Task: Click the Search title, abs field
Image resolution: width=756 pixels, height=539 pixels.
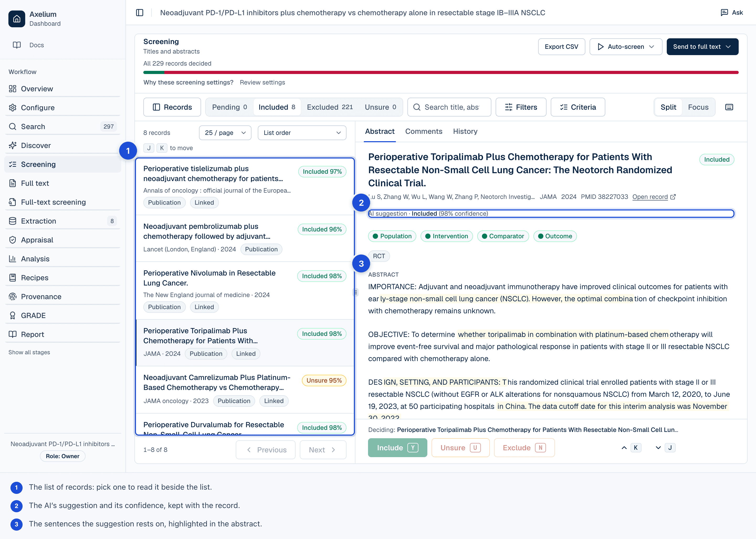Action: tap(449, 107)
